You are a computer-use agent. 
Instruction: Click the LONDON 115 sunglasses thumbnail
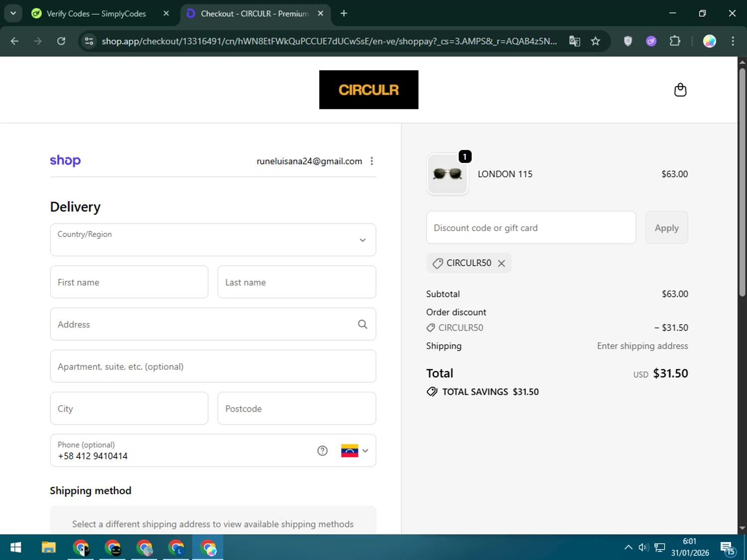click(x=447, y=174)
